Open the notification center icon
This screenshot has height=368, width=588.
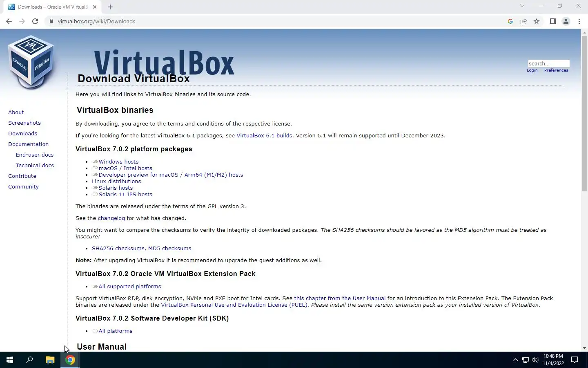click(x=575, y=360)
